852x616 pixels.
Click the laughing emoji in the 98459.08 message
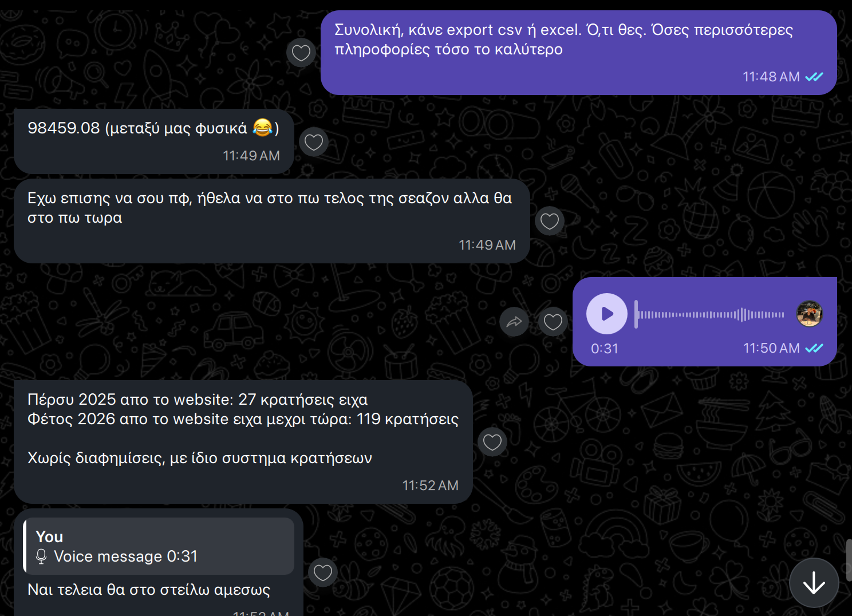263,128
